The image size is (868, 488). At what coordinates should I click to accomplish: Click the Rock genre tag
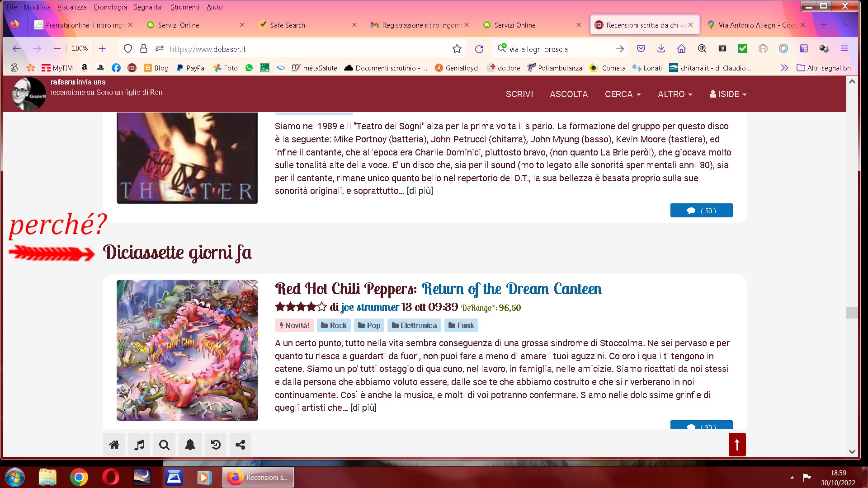click(x=334, y=325)
